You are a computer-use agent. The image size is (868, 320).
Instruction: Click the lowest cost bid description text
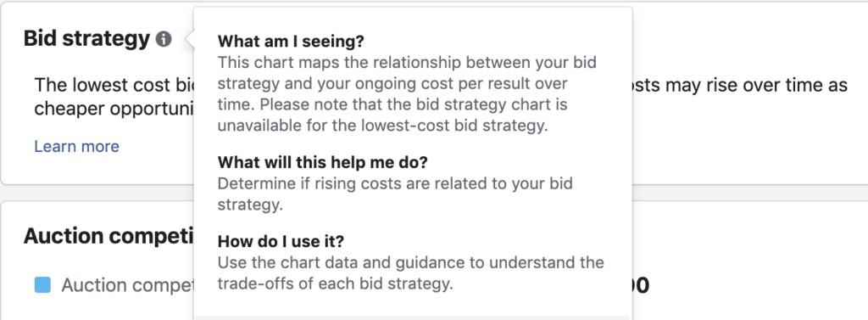[x=114, y=86]
